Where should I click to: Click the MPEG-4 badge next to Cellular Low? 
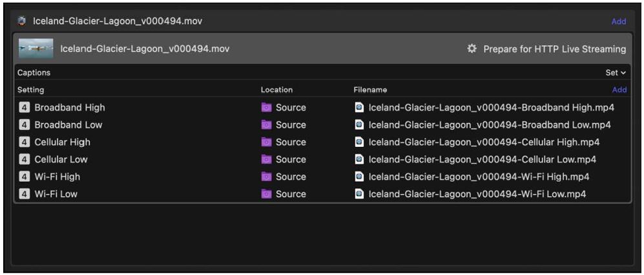click(25, 159)
